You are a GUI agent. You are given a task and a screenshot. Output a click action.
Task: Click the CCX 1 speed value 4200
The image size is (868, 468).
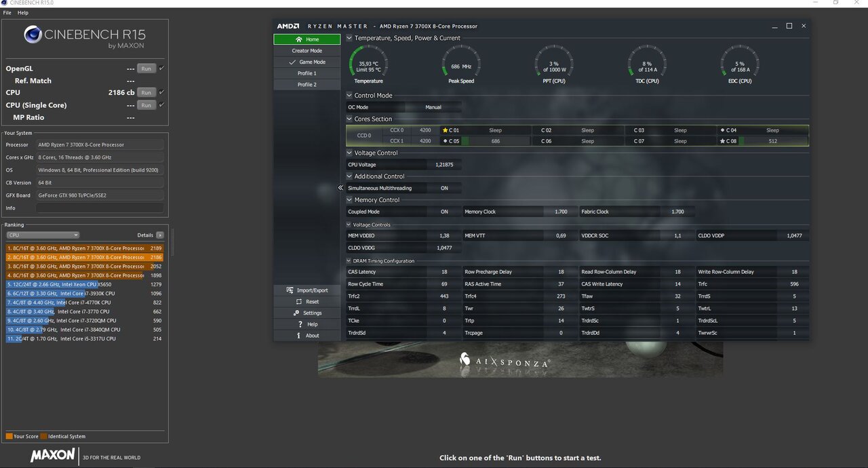click(425, 141)
